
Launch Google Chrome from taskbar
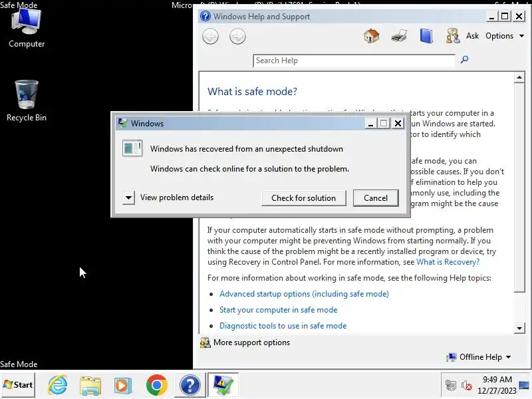point(156,385)
